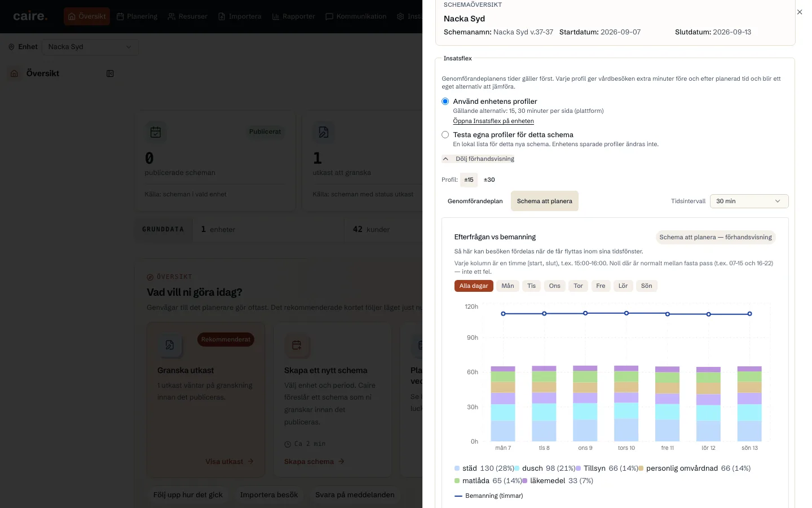Click 'personlig omvårdnad 66 (14%)' legend entry
Screen dimensions: 812x508
[x=694, y=468]
